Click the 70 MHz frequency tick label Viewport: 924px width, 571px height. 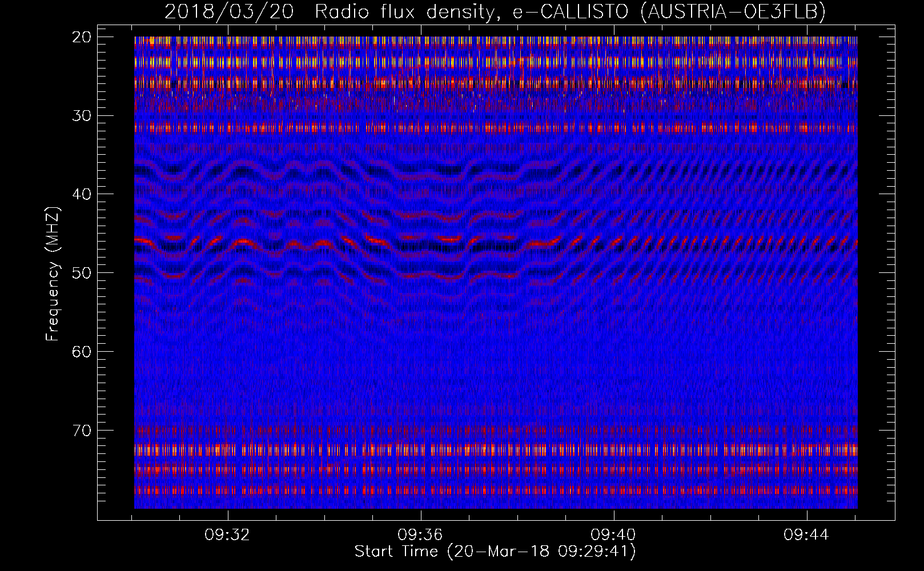(82, 430)
